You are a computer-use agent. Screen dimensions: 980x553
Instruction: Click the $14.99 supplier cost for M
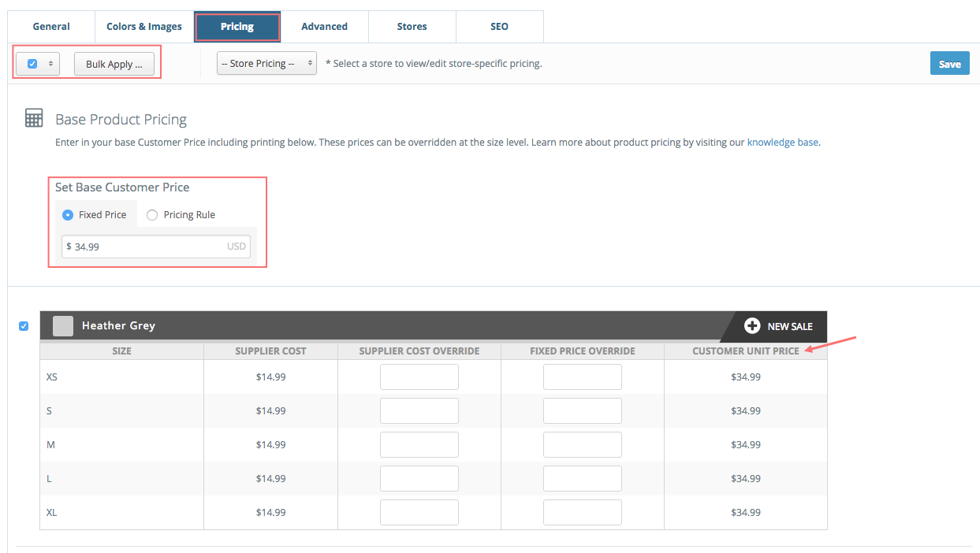pos(270,444)
